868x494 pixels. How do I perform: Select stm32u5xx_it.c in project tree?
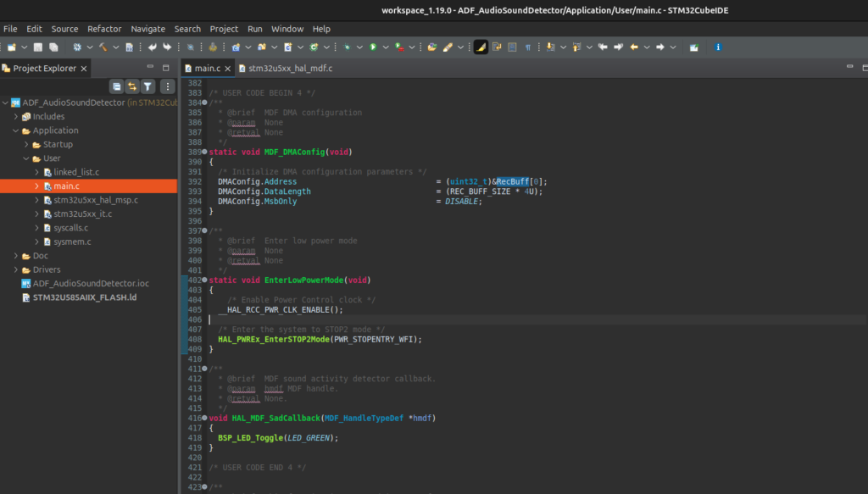[x=82, y=214]
